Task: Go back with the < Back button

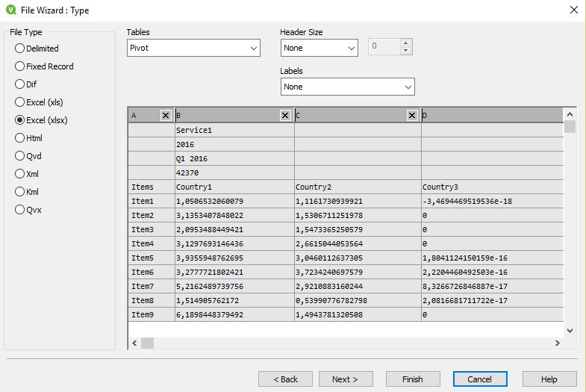Action: coord(285,379)
